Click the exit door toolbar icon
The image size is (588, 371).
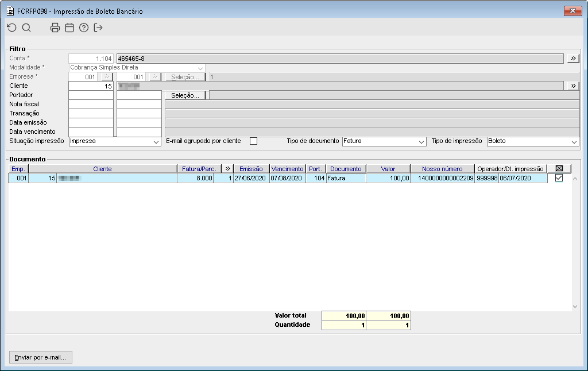click(x=98, y=28)
